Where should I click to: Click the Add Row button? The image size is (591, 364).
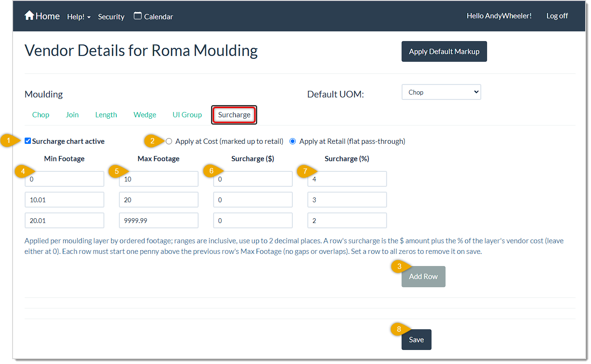point(423,277)
